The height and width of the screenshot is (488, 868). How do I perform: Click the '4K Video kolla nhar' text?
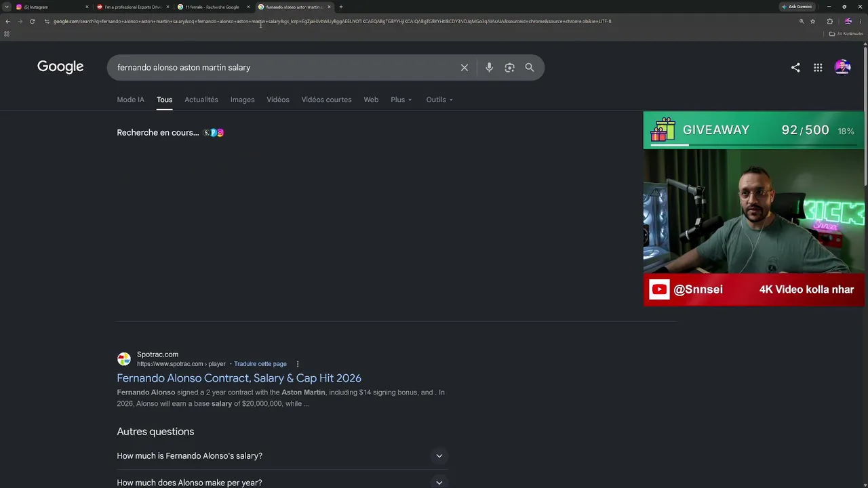pos(806,289)
